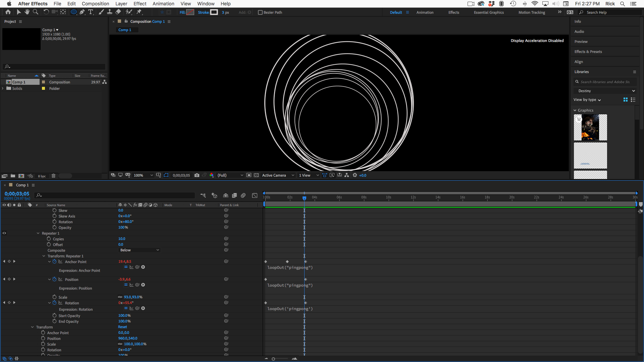
Task: Click the red Fill color swatch
Action: (x=190, y=12)
